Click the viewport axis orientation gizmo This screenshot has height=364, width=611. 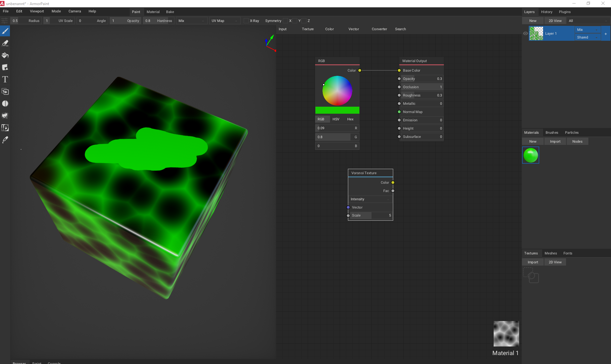point(270,43)
